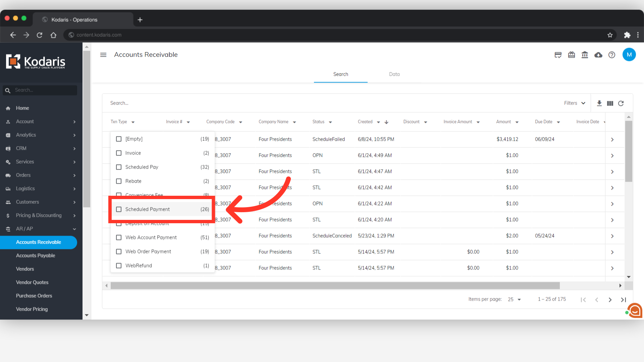The width and height of the screenshot is (644, 362).
Task: Tick the Invoice filter checkbox
Action: point(119,153)
